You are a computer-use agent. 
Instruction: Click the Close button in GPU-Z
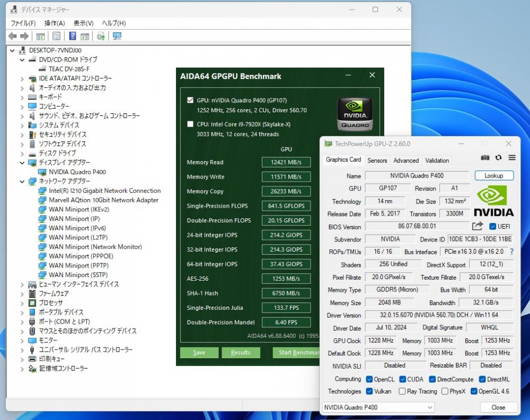[498, 407]
